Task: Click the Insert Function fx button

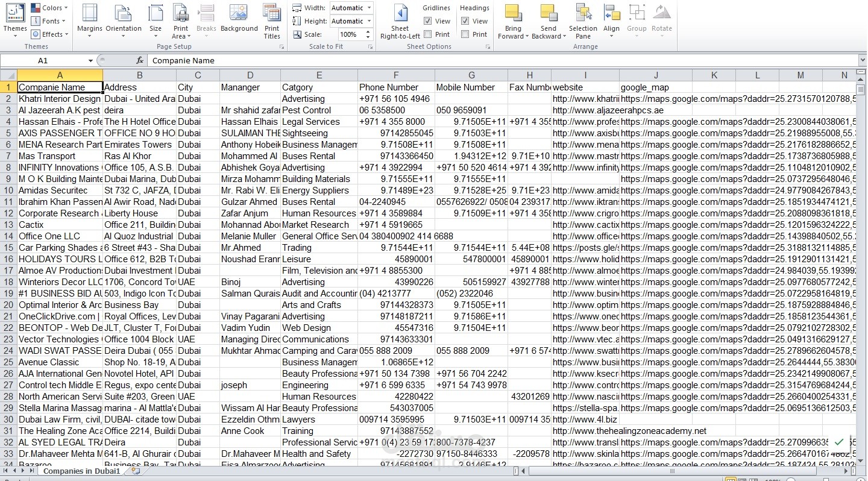Action: tap(140, 60)
